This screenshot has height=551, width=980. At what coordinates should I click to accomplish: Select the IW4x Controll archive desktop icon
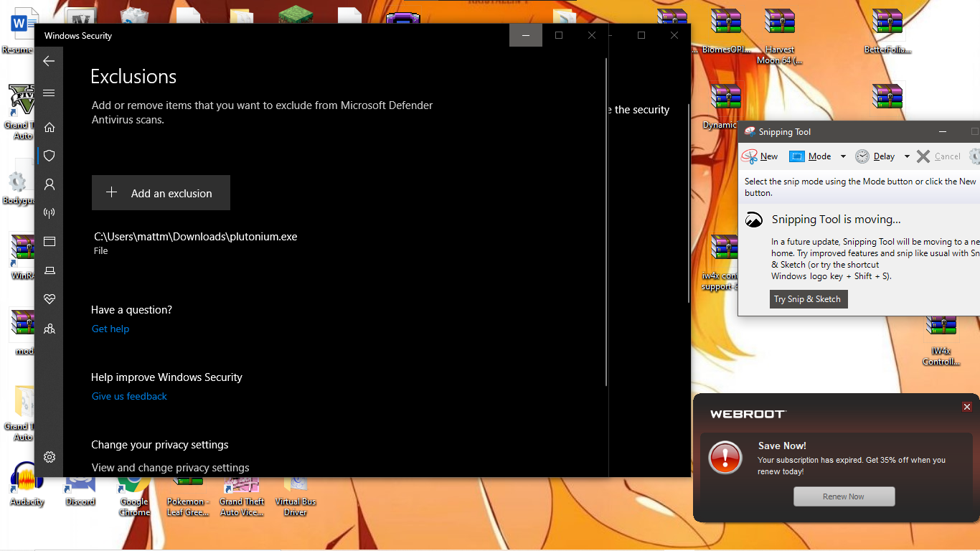941,340
